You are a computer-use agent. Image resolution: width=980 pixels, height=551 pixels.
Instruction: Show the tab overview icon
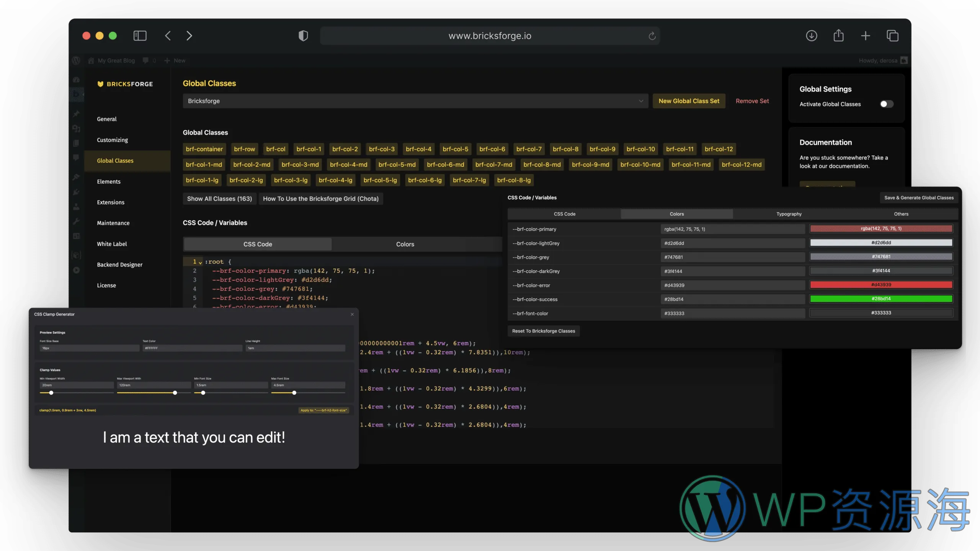point(892,36)
